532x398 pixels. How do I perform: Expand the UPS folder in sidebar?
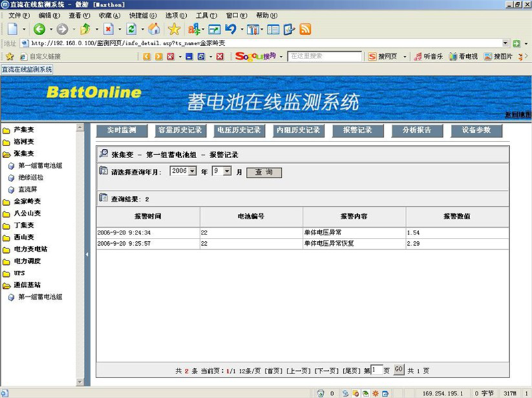coord(18,272)
